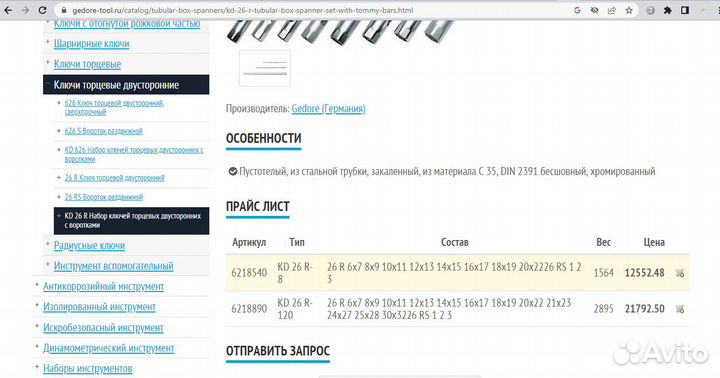This screenshot has width=720, height=378.
Task: Open Google icon in address bar
Action: coord(577,10)
